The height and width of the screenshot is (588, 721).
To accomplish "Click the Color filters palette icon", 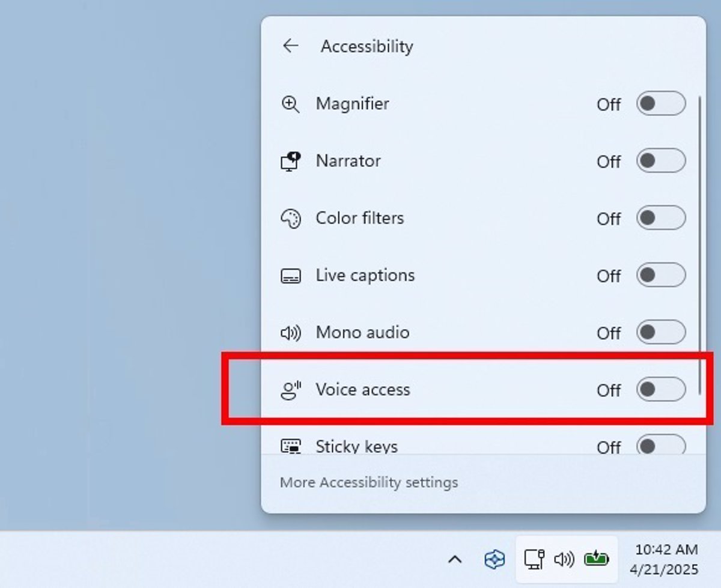I will (291, 219).
